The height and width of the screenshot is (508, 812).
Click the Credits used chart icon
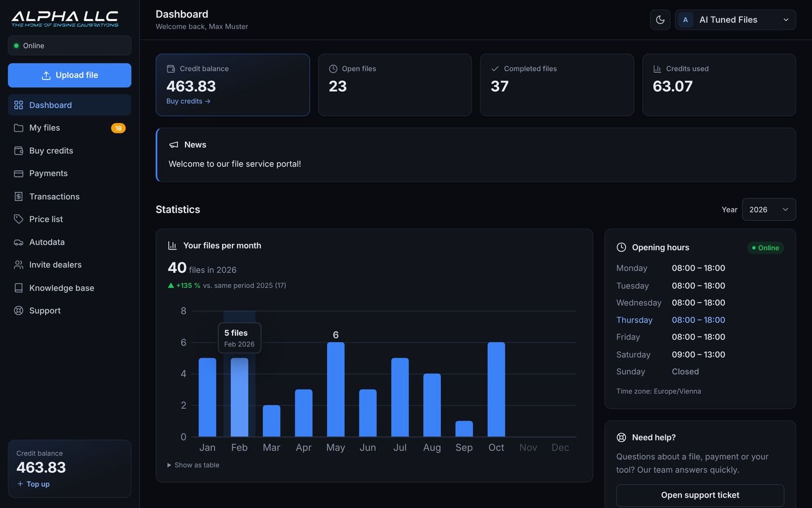(658, 69)
